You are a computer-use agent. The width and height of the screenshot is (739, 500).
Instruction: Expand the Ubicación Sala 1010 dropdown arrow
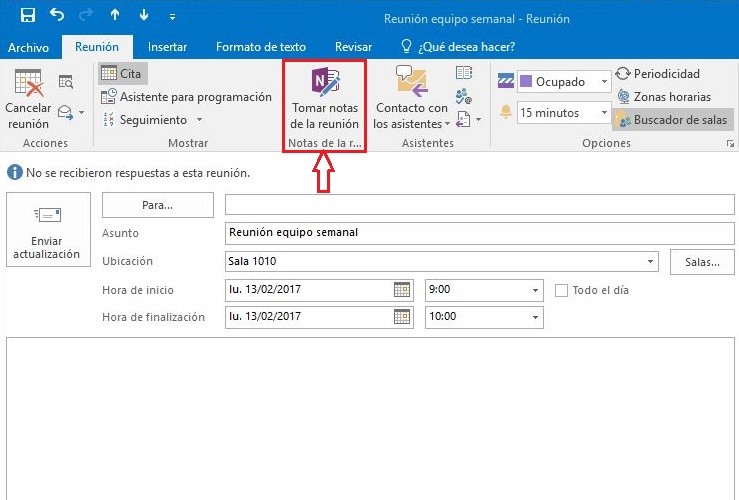(650, 262)
